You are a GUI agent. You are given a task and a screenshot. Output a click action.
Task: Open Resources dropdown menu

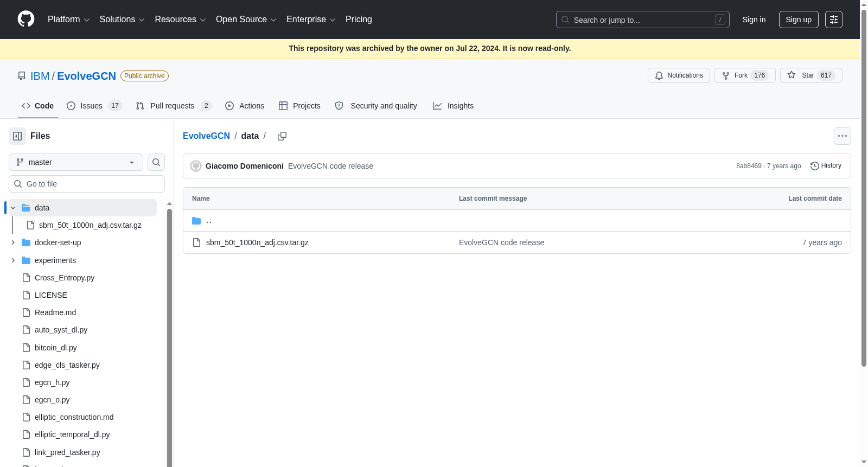(180, 20)
